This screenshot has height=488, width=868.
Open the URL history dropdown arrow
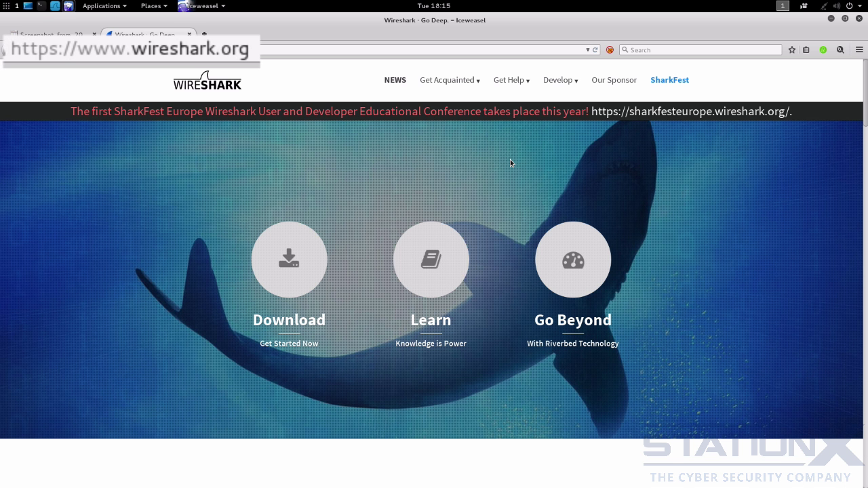click(x=588, y=49)
